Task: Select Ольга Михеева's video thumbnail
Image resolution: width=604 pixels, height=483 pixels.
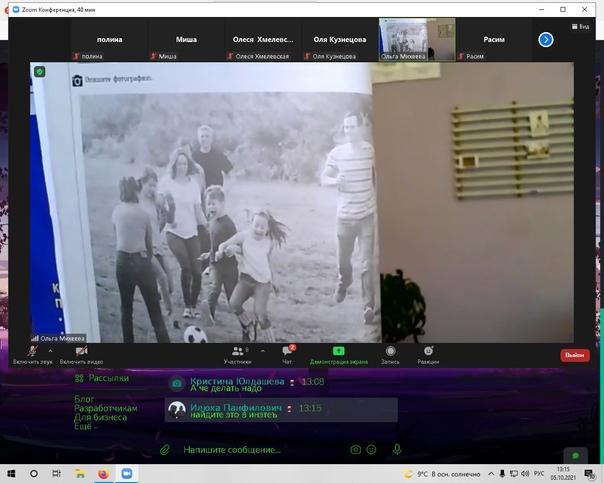Action: [x=417, y=40]
